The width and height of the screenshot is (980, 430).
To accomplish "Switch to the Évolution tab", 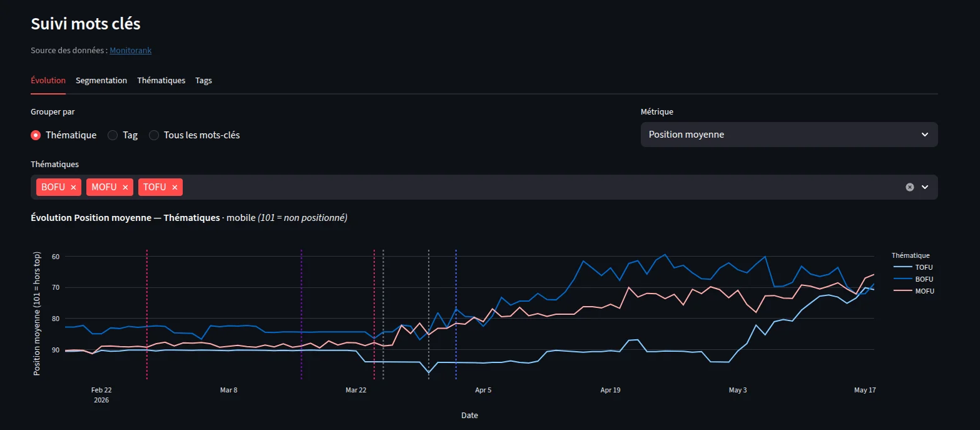I will tap(48, 81).
